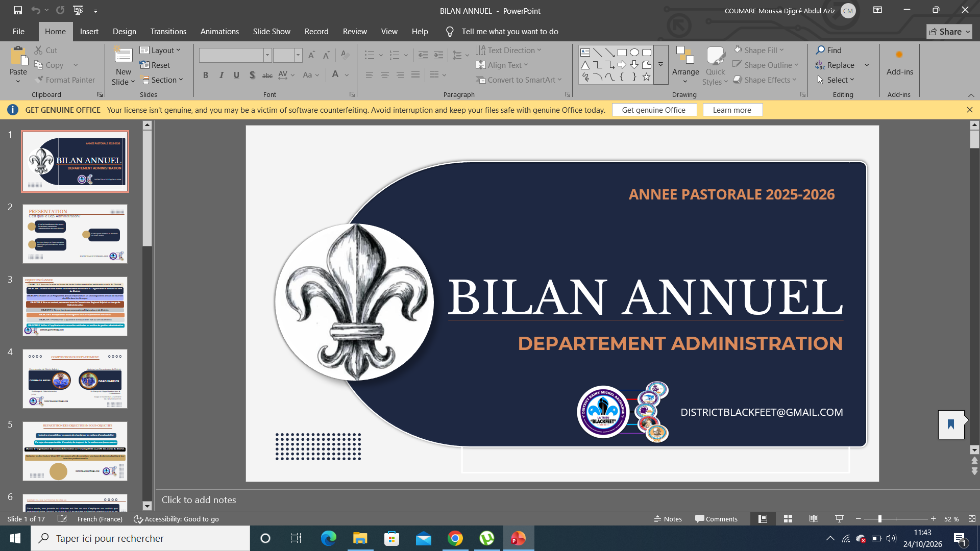Zoom in with the plus button
Screen dimensions: 980x551
pos(933,519)
